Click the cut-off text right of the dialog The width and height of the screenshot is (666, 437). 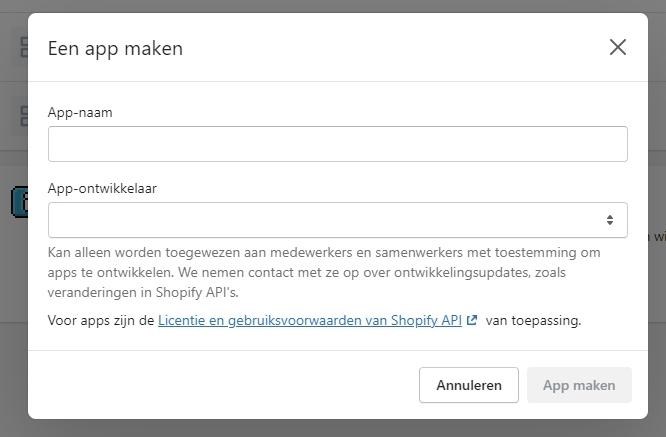pos(658,237)
